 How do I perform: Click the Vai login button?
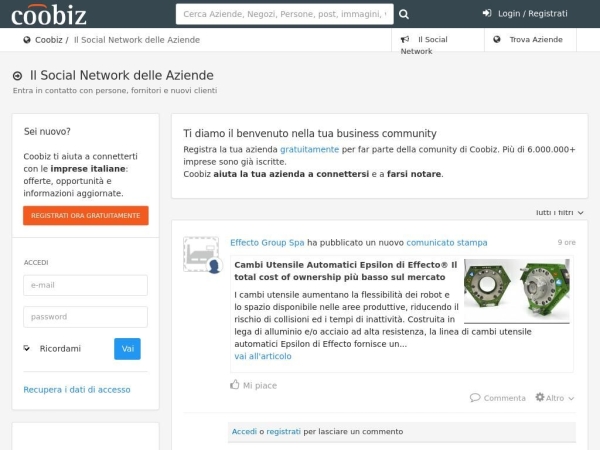pos(127,349)
